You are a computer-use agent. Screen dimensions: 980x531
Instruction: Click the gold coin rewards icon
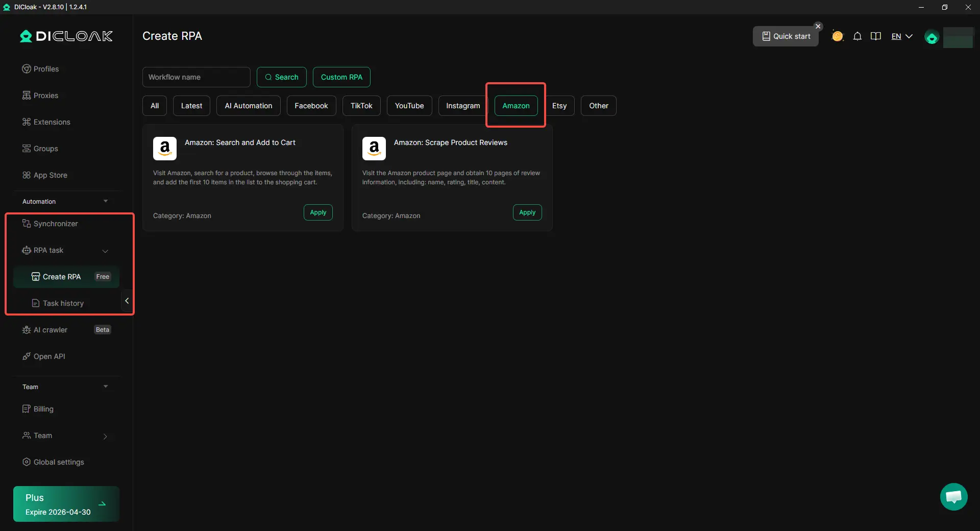point(837,36)
